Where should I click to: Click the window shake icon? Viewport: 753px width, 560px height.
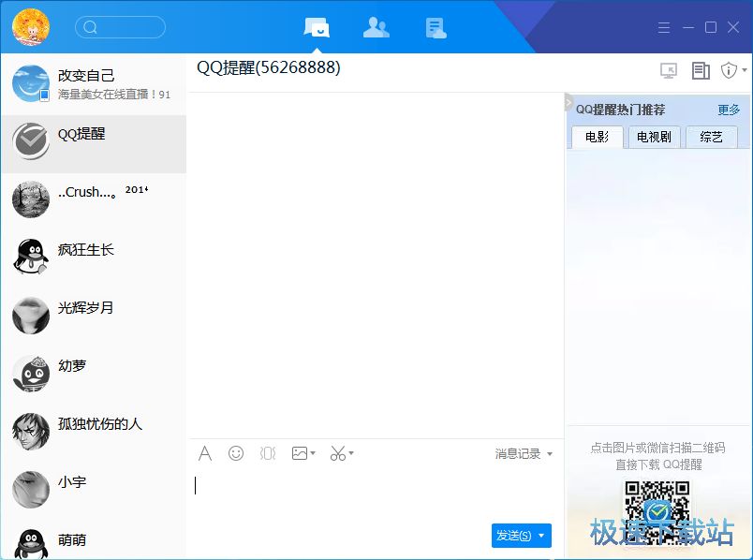(x=268, y=453)
